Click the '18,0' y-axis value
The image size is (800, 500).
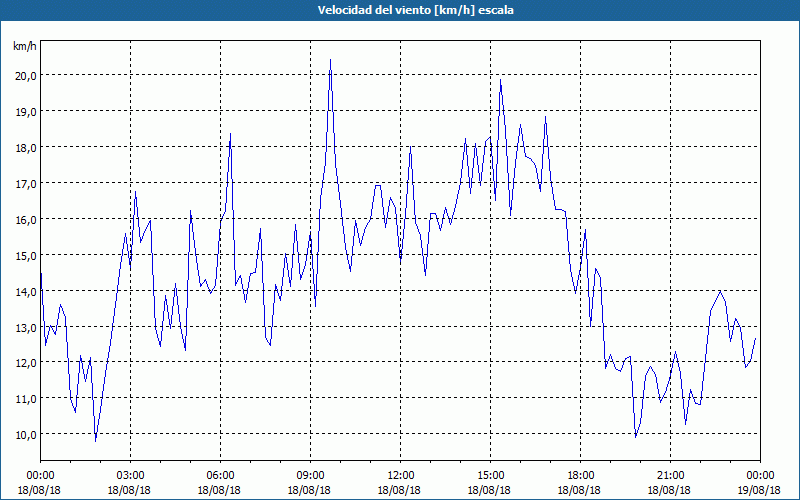[25, 147]
